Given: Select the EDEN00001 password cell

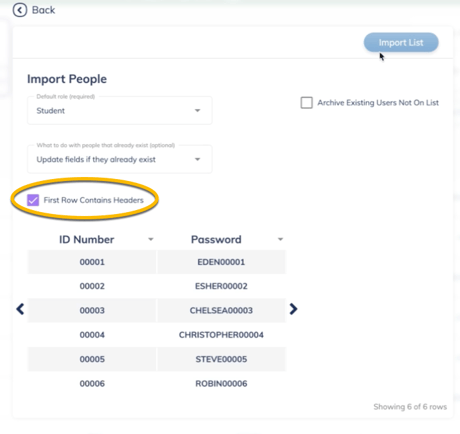Looking at the screenshot, I should (x=221, y=262).
